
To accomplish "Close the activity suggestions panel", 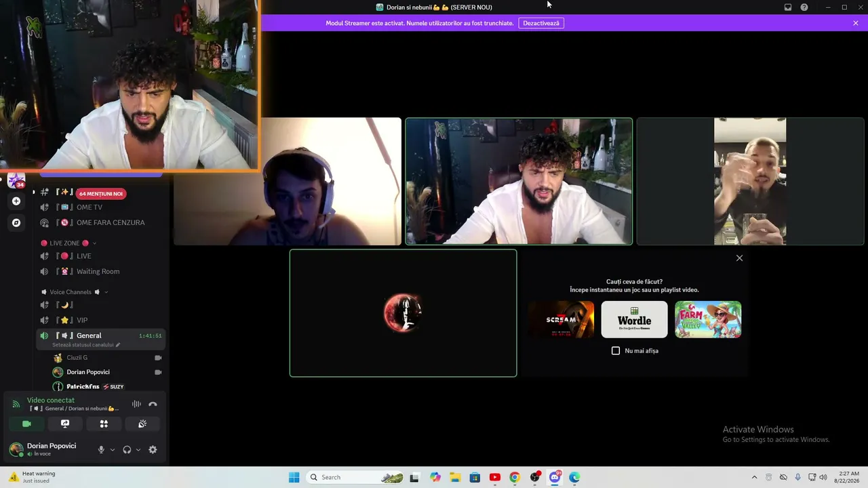I will click(739, 258).
